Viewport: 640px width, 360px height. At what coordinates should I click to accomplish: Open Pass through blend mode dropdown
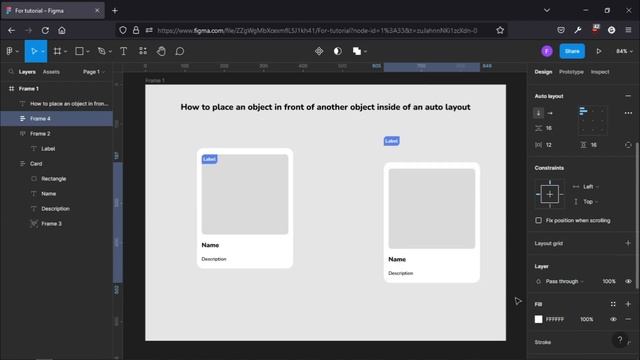coord(564,281)
